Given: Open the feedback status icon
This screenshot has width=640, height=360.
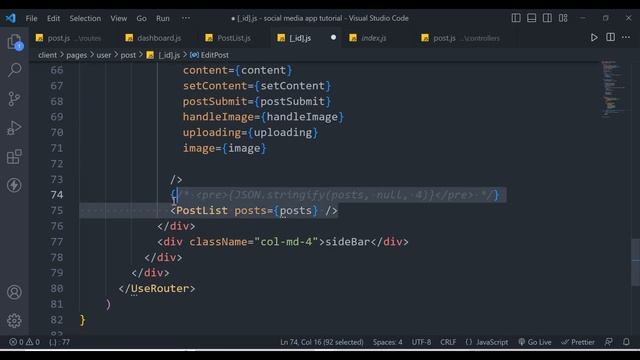Looking at the screenshot, I should pyautogui.click(x=609, y=342).
